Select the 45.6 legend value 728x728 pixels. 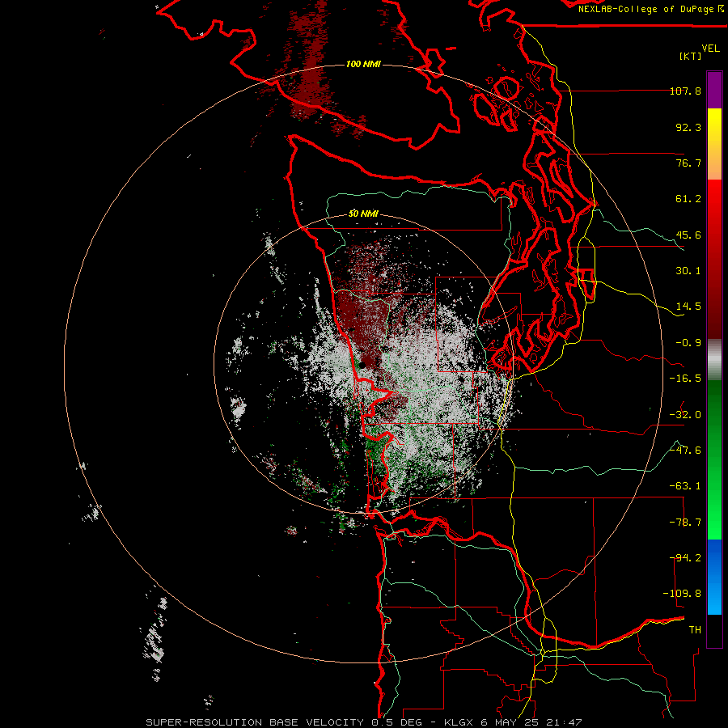pyautogui.click(x=688, y=235)
